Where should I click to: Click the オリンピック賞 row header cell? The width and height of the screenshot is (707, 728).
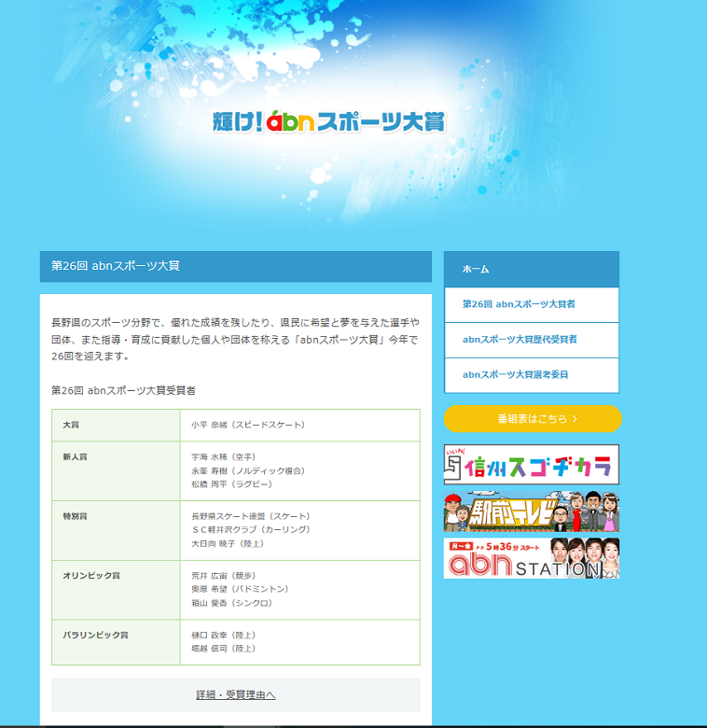pos(91,576)
